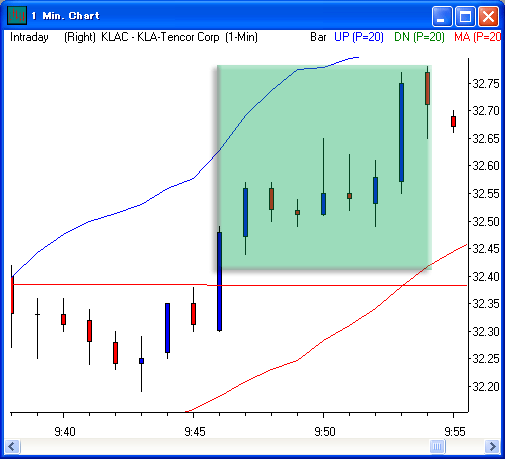505x459 pixels.
Task: Click the chart icon in title bar
Action: 17,15
